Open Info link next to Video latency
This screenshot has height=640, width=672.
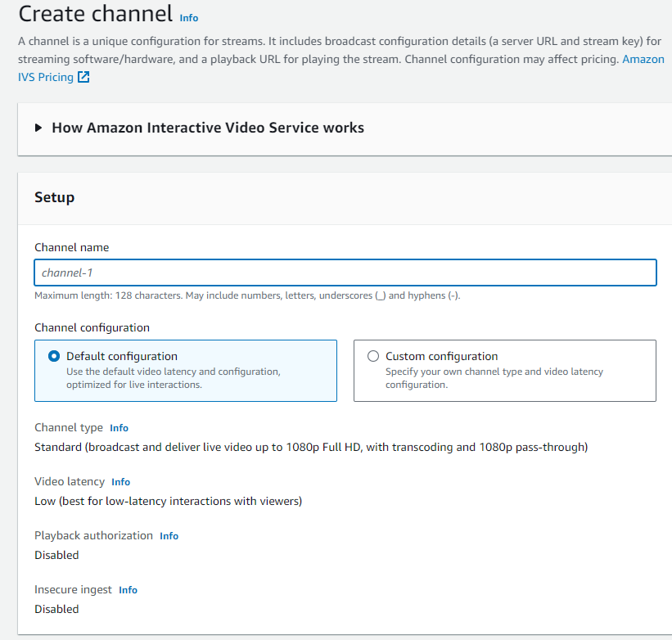120,482
